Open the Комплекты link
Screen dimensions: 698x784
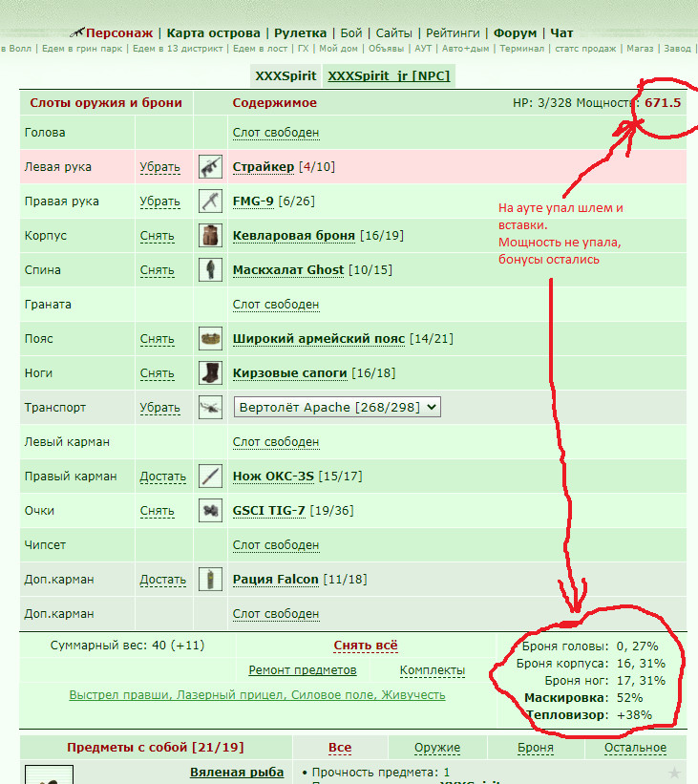click(x=433, y=670)
